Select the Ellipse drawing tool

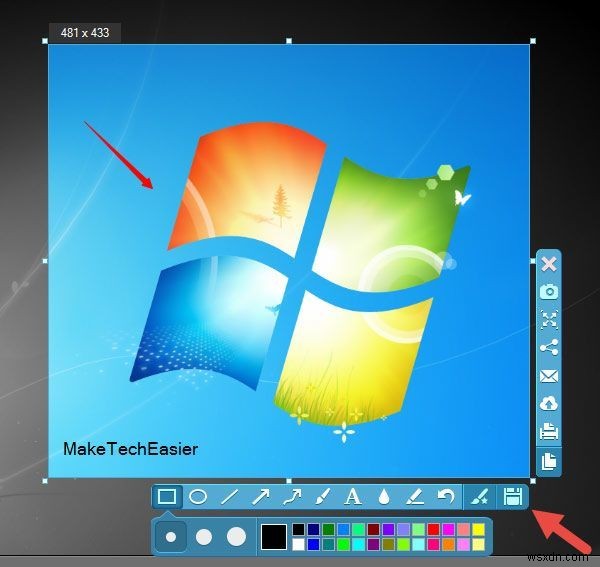coord(198,497)
